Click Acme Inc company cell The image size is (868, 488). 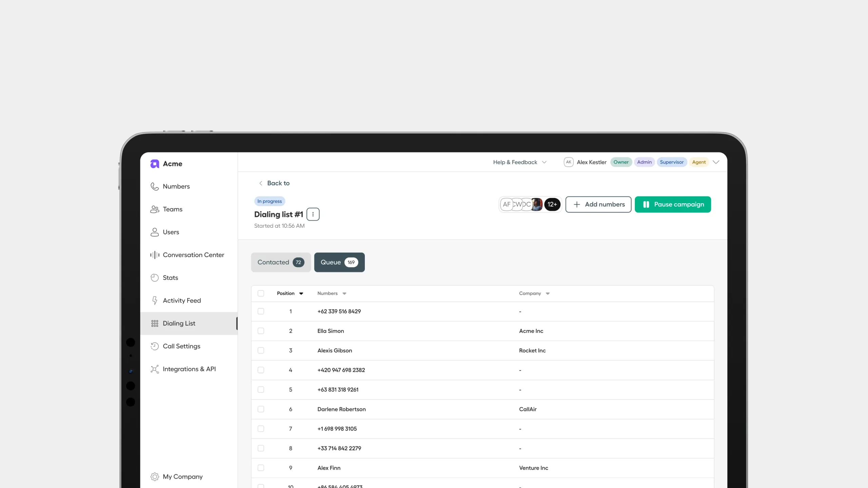click(x=531, y=331)
